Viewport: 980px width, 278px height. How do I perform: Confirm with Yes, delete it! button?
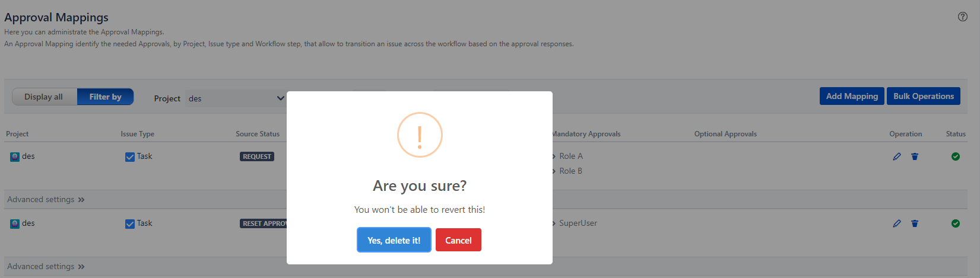pyautogui.click(x=394, y=240)
